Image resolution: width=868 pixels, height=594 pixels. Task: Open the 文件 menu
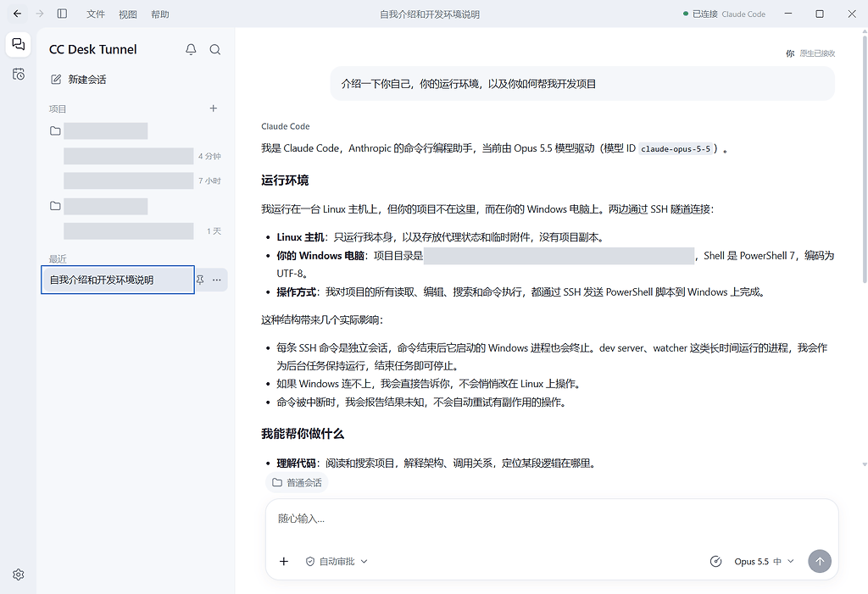point(95,14)
